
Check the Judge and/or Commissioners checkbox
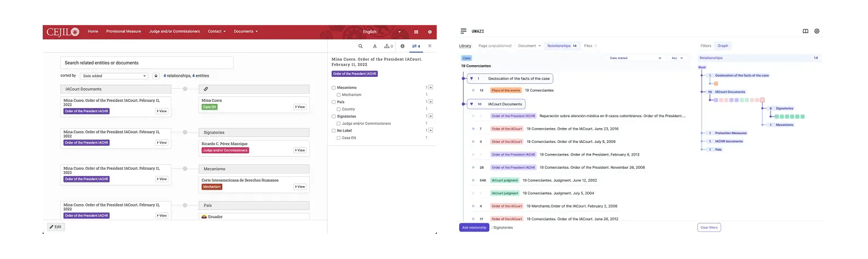tap(339, 123)
